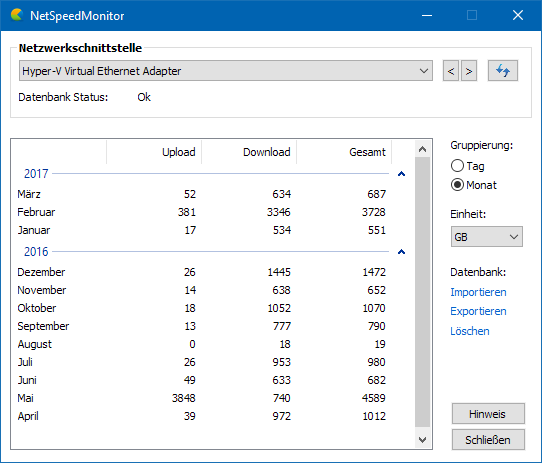The width and height of the screenshot is (542, 463).
Task: Collapse the 2017 group
Action: 401,174
